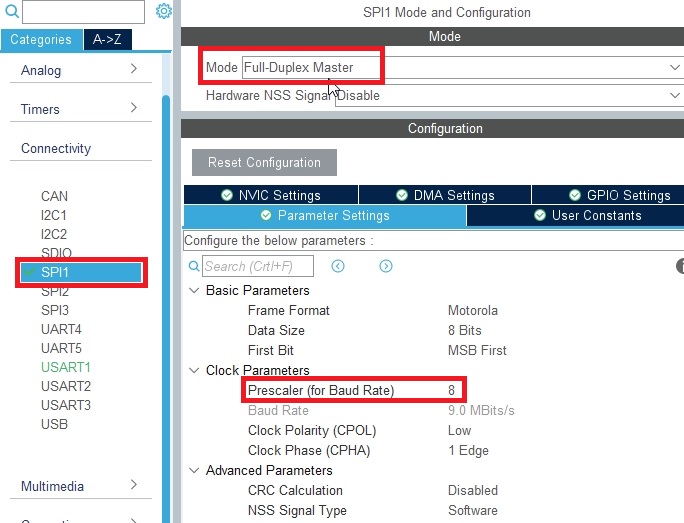
Task: Collapse the Connectivity category
Action: pyautogui.click(x=80, y=148)
